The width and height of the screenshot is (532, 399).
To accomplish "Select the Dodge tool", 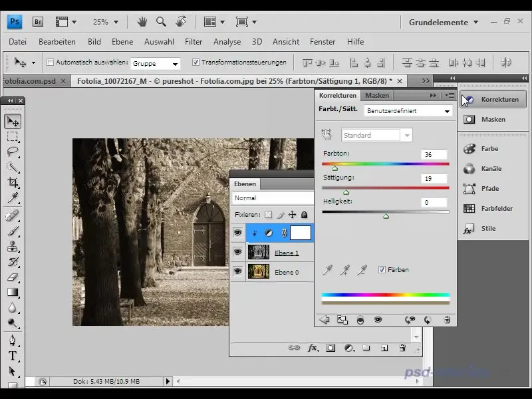I will click(13, 323).
